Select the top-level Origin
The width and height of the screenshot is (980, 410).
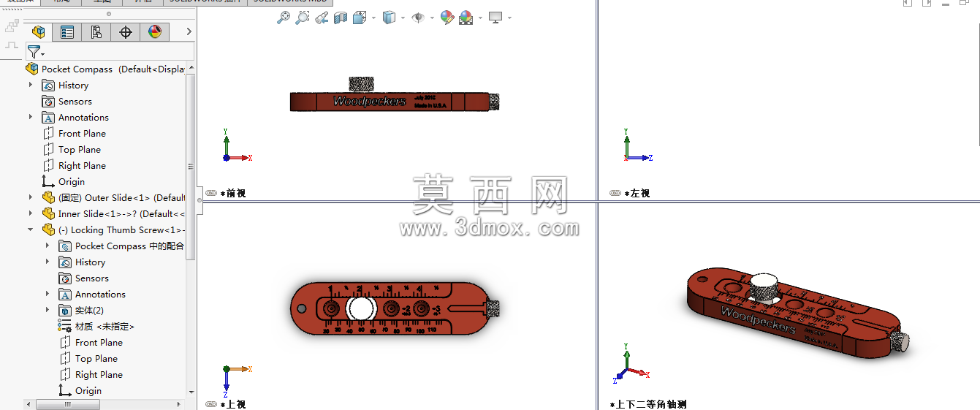coord(63,182)
